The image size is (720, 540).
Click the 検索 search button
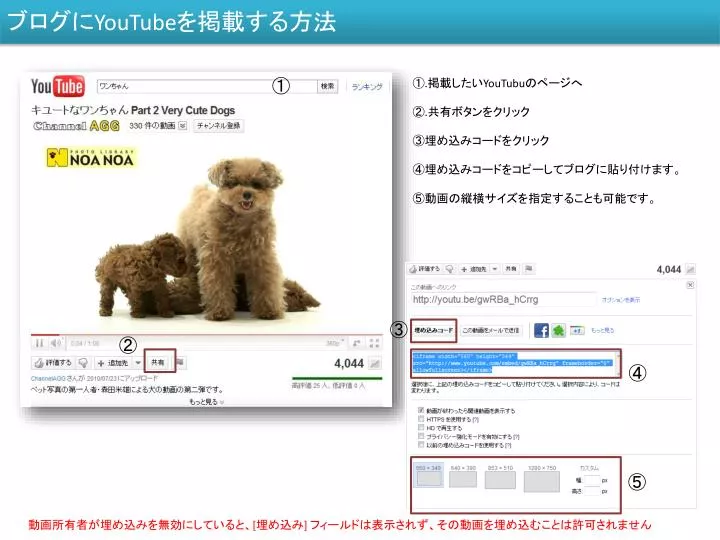(327, 86)
